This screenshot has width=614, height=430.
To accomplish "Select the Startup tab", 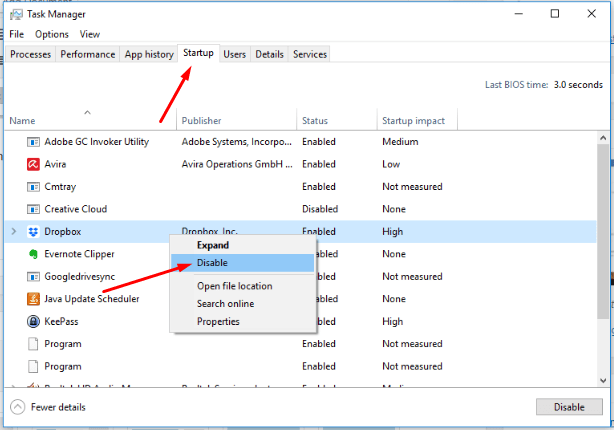I will [x=198, y=53].
